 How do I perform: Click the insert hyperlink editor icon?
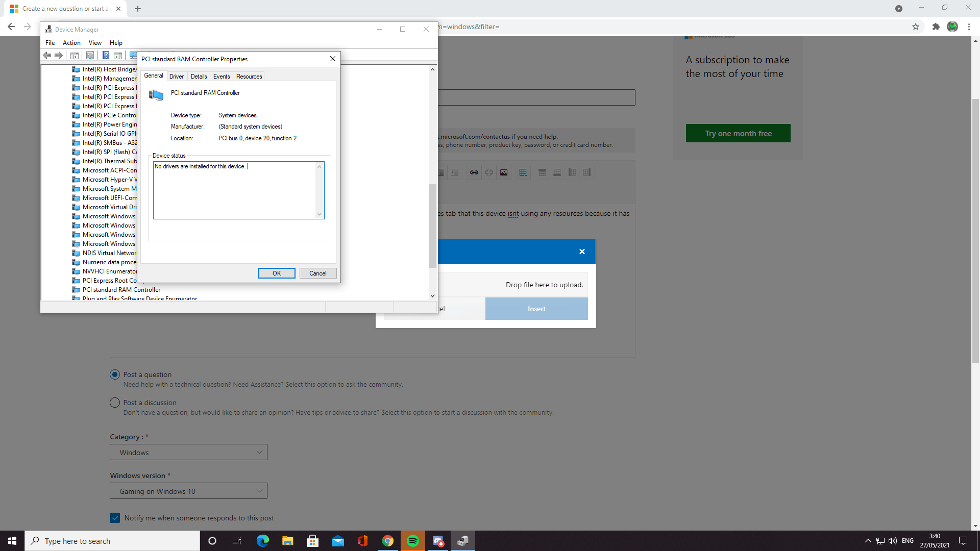[474, 172]
